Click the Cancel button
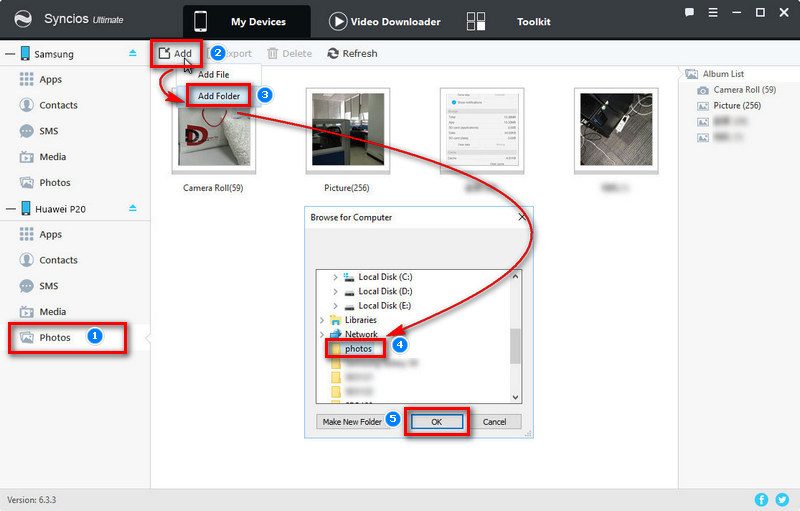Screen dimensions: 800x511 (494, 422)
